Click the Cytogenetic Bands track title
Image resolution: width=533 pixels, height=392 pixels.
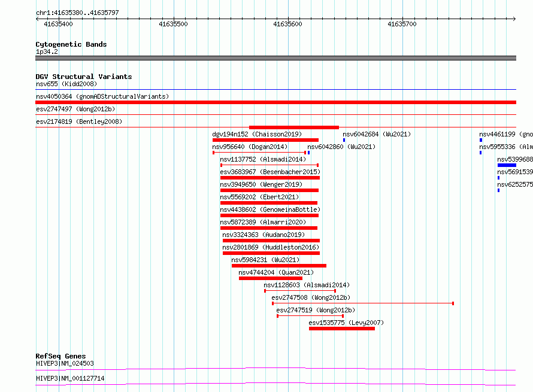[x=71, y=44]
